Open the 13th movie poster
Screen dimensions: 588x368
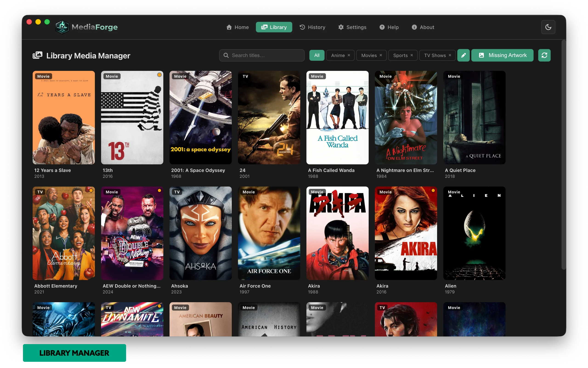point(132,118)
